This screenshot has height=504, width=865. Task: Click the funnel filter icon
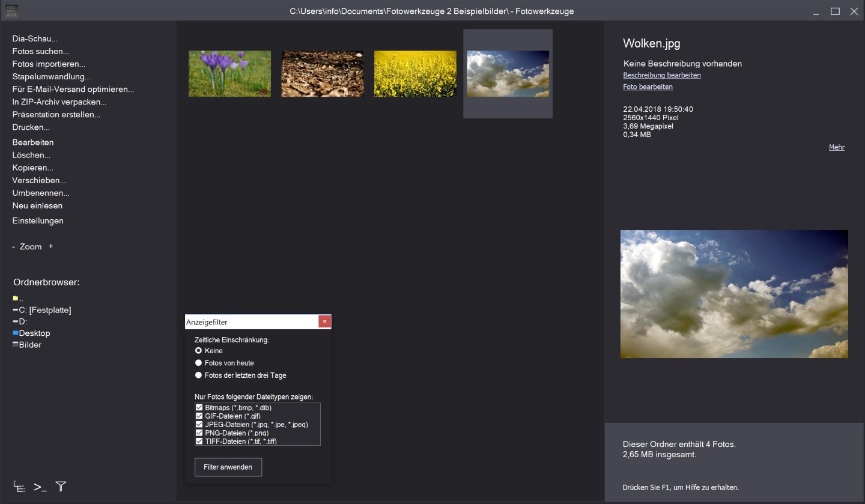point(61,487)
